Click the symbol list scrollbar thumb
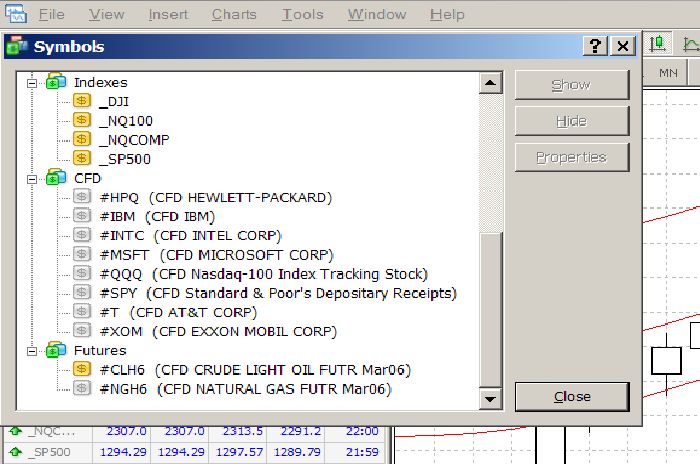The image size is (700, 464). (491, 309)
